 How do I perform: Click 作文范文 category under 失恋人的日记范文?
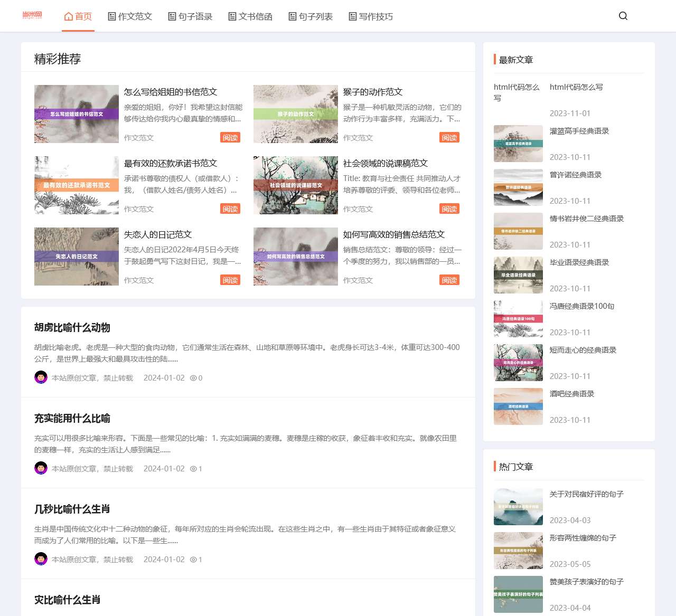pyautogui.click(x=139, y=280)
